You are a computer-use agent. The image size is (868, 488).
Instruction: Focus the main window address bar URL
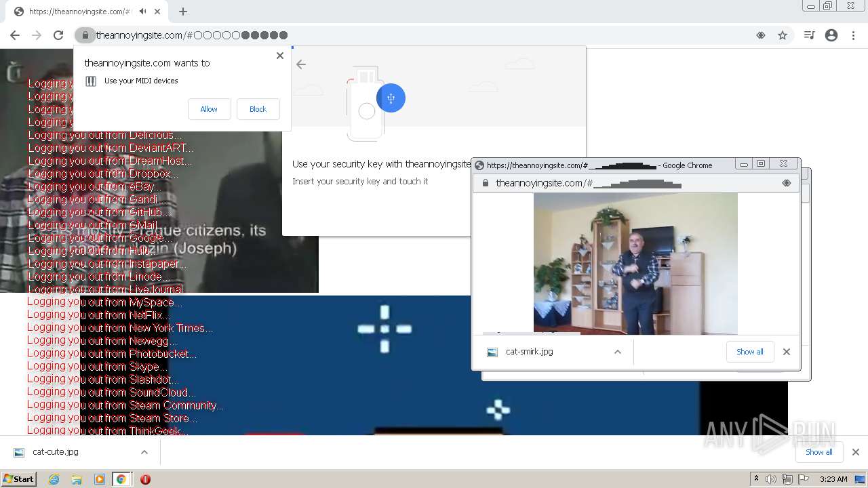click(192, 35)
